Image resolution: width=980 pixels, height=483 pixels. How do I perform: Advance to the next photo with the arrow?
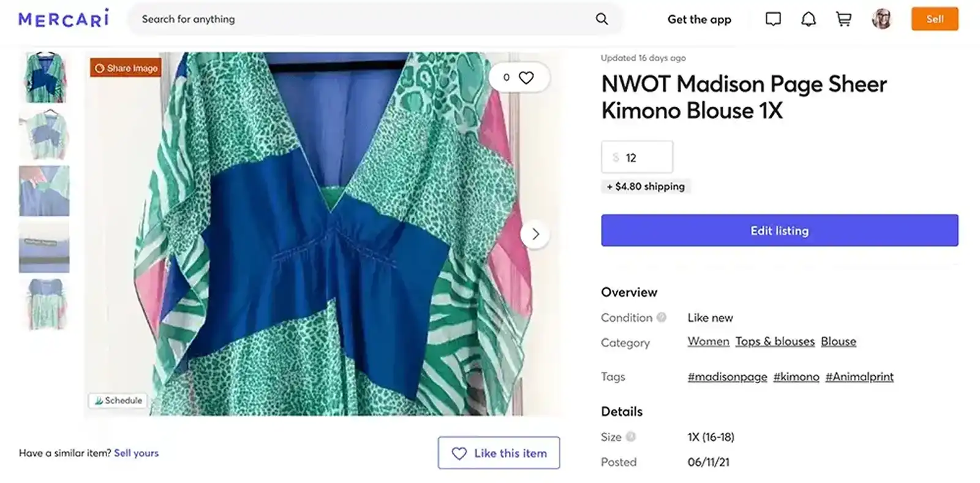[535, 234]
